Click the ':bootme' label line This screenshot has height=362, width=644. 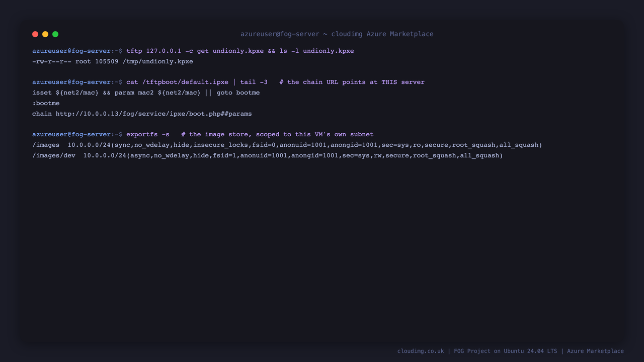pos(46,103)
